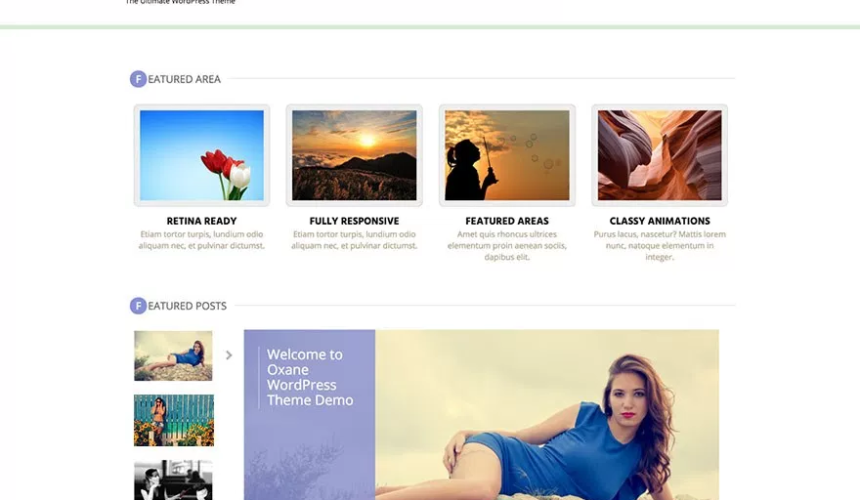Image resolution: width=860 pixels, height=500 pixels.
Task: Click the right chevron arrow beside first post thumbnail
Action: (x=229, y=355)
